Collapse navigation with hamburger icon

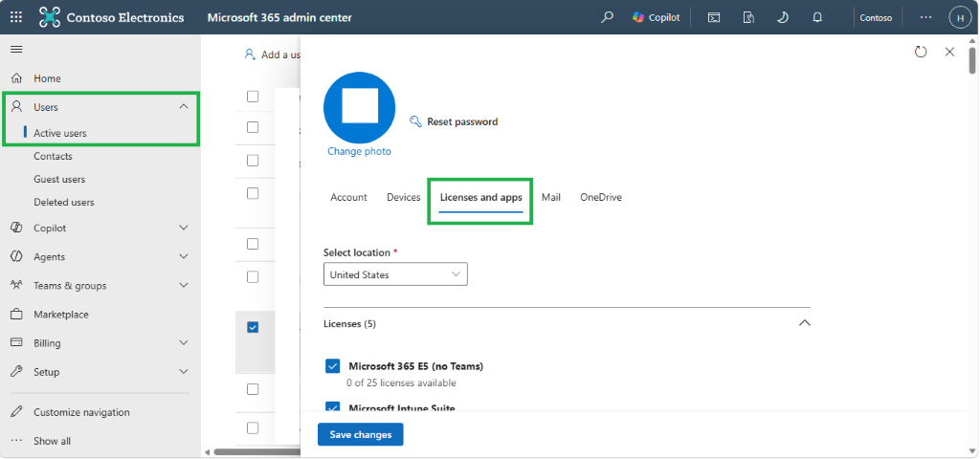tap(16, 50)
